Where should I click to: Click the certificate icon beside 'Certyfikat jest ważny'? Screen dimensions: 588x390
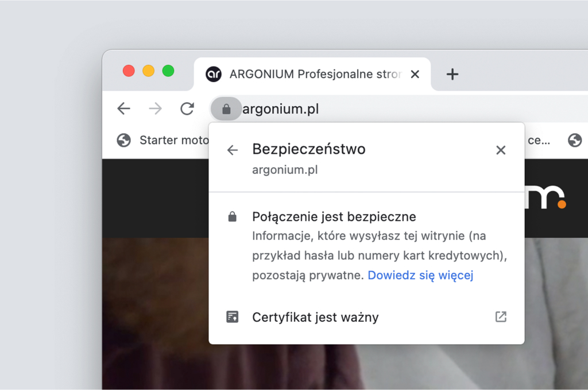[x=233, y=317]
